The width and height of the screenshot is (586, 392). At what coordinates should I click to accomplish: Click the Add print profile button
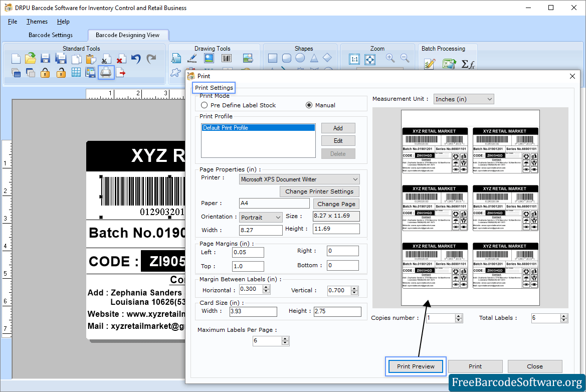338,128
